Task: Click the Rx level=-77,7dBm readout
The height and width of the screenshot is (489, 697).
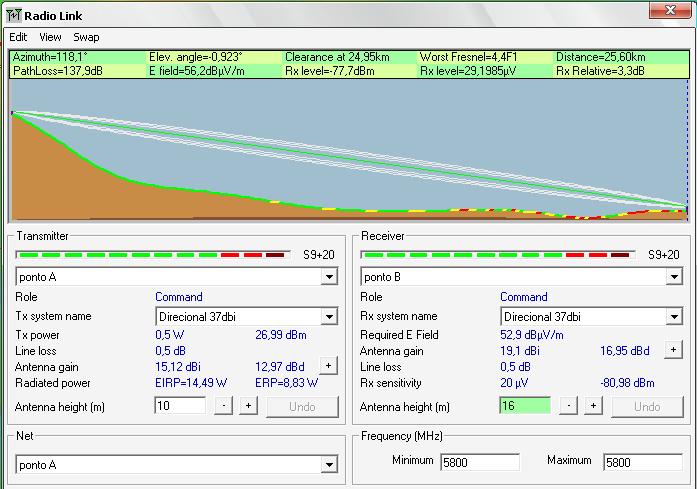Action: (330, 71)
